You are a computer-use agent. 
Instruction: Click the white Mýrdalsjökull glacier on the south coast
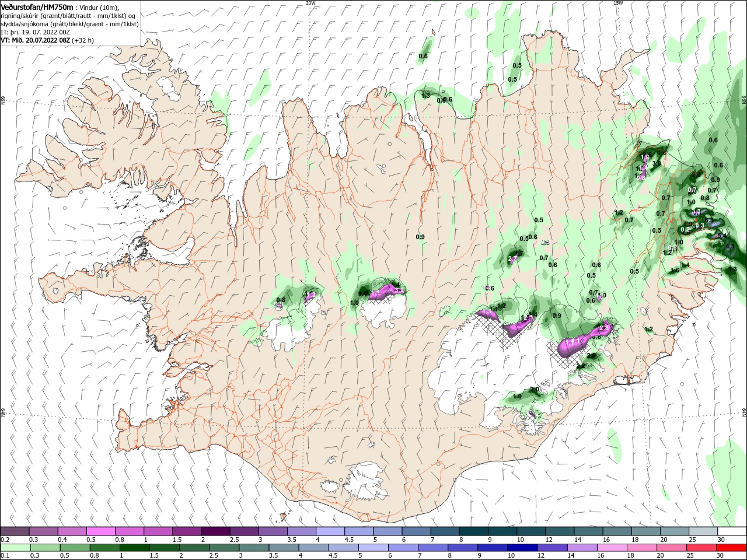[x=364, y=482]
